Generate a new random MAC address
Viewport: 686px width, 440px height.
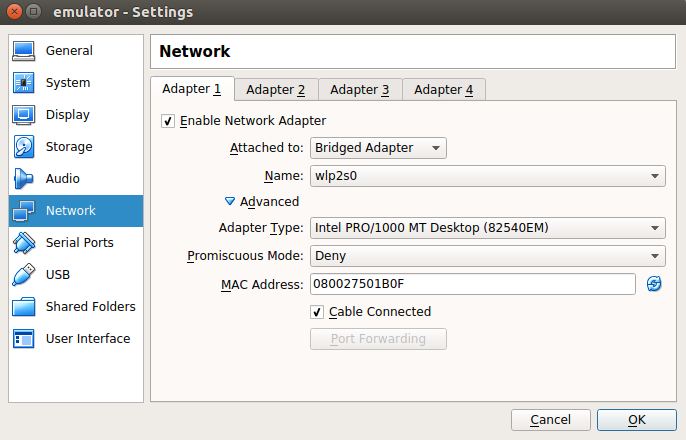click(x=654, y=284)
